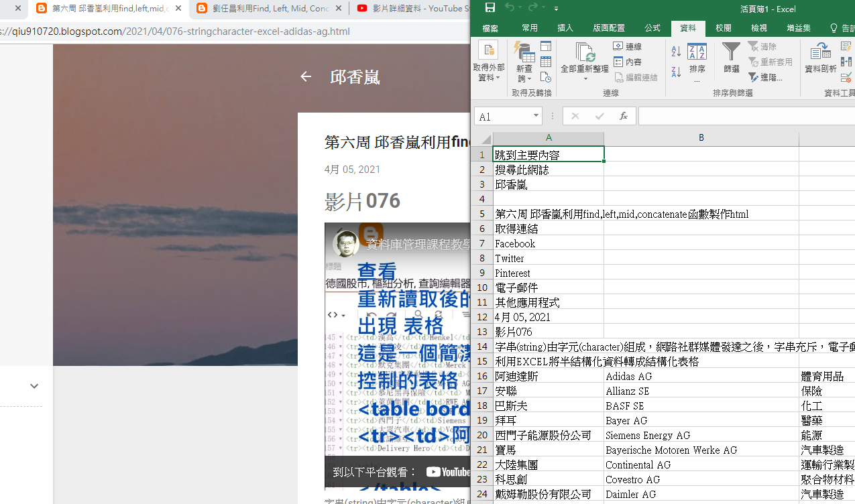Open 內容 (Properties) in the connections group
Image resolution: width=855 pixels, height=504 pixels.
(628, 62)
